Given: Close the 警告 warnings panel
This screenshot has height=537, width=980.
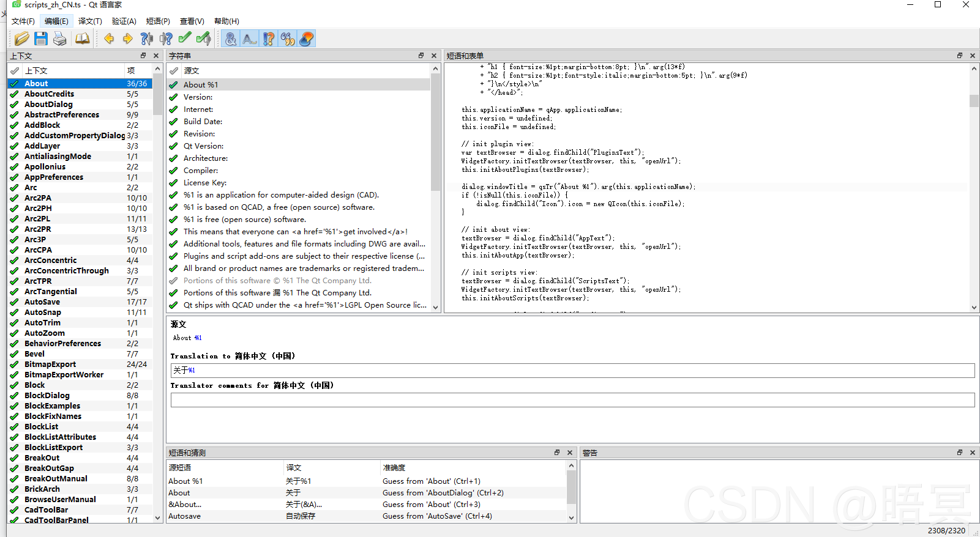Looking at the screenshot, I should [973, 453].
